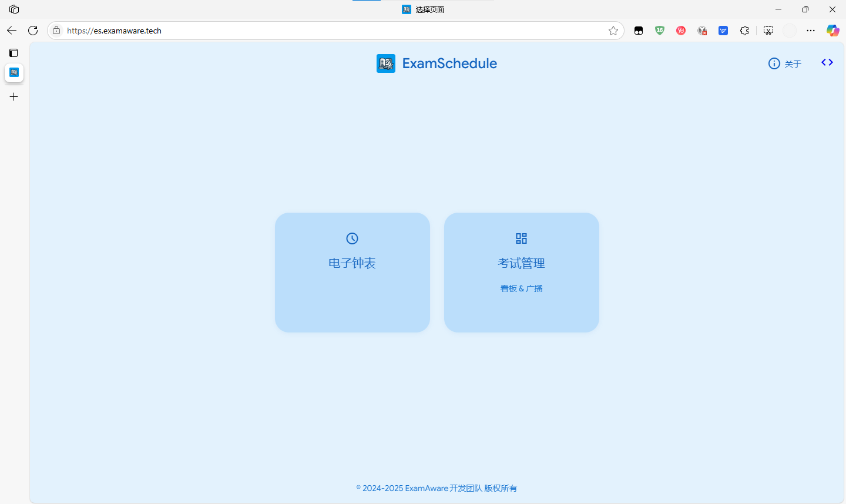Viewport: 846px width, 504px height.
Task: View site information lock icon
Action: pos(56,31)
